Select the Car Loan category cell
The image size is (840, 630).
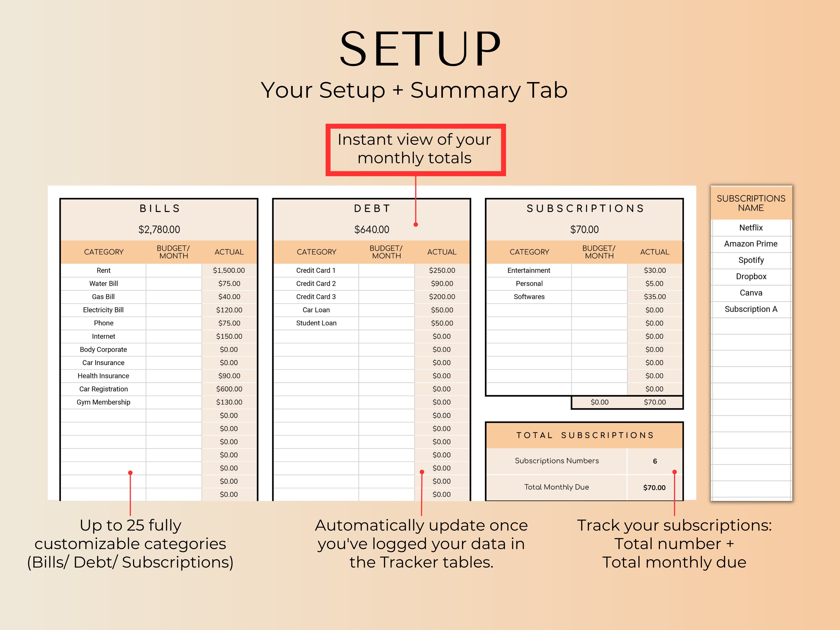pos(316,310)
